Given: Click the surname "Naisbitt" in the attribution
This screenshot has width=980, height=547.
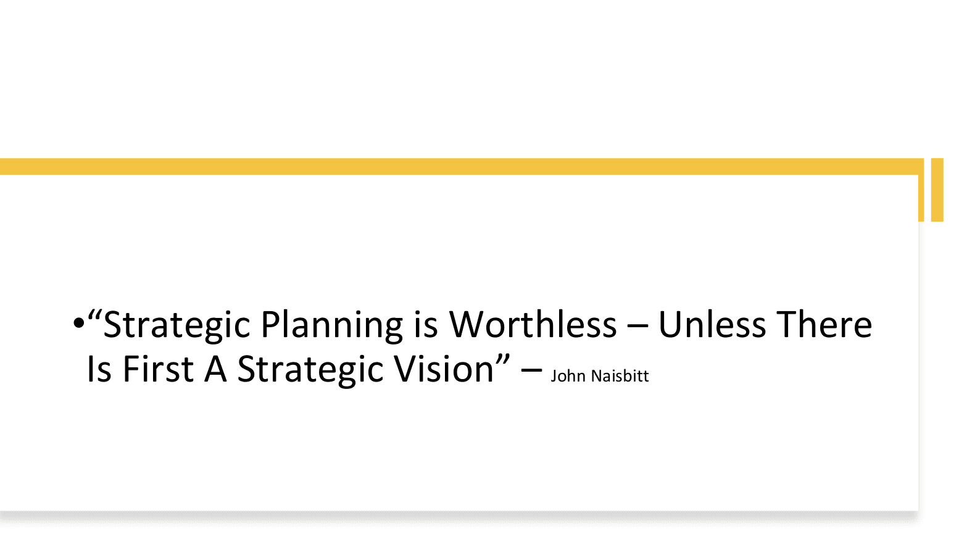Looking at the screenshot, I should pyautogui.click(x=620, y=376).
